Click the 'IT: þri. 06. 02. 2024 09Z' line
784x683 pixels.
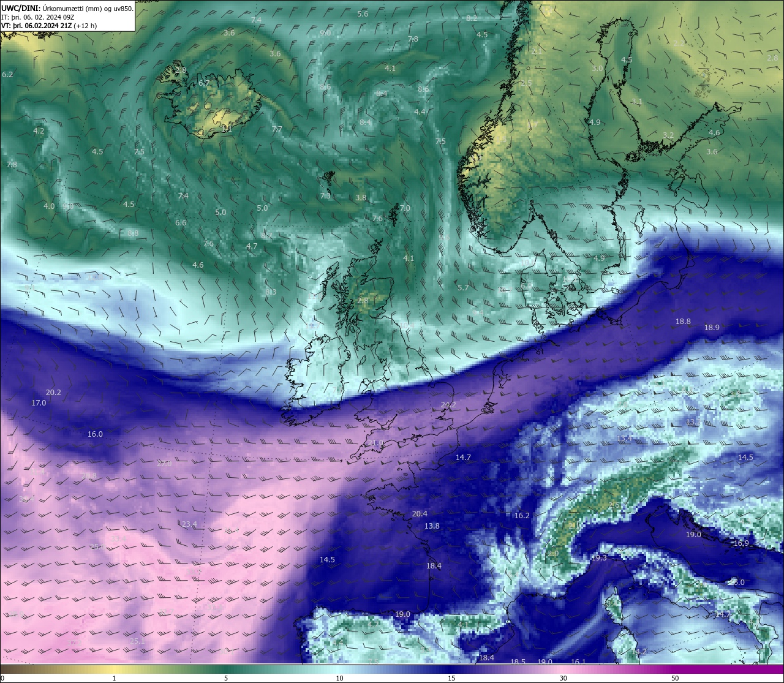(38, 17)
